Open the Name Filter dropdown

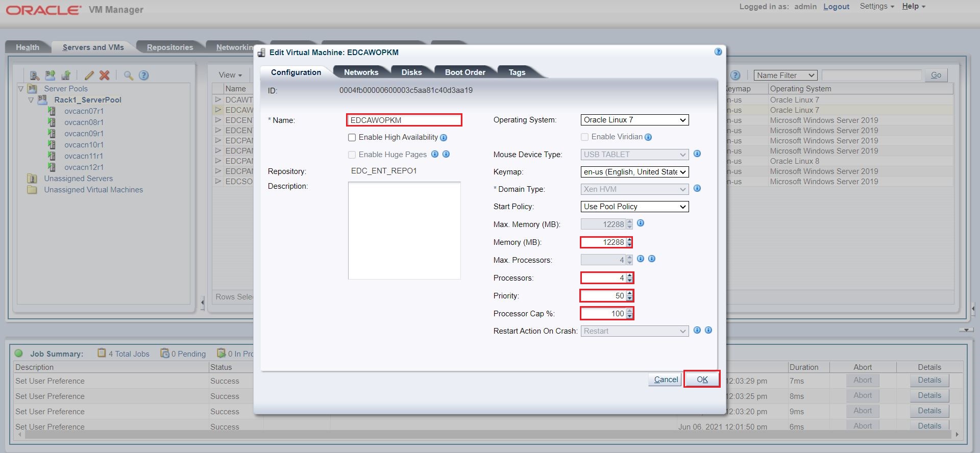(x=786, y=75)
